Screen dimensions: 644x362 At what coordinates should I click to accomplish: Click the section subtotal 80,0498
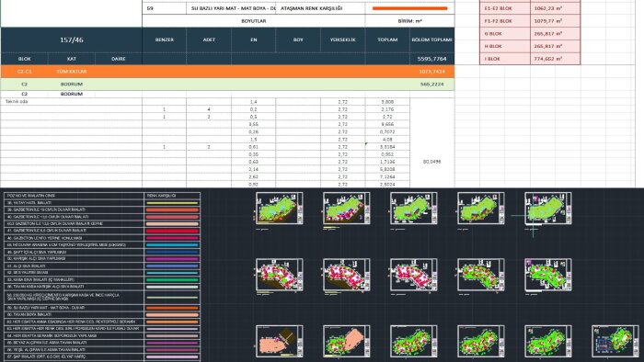coord(432,162)
